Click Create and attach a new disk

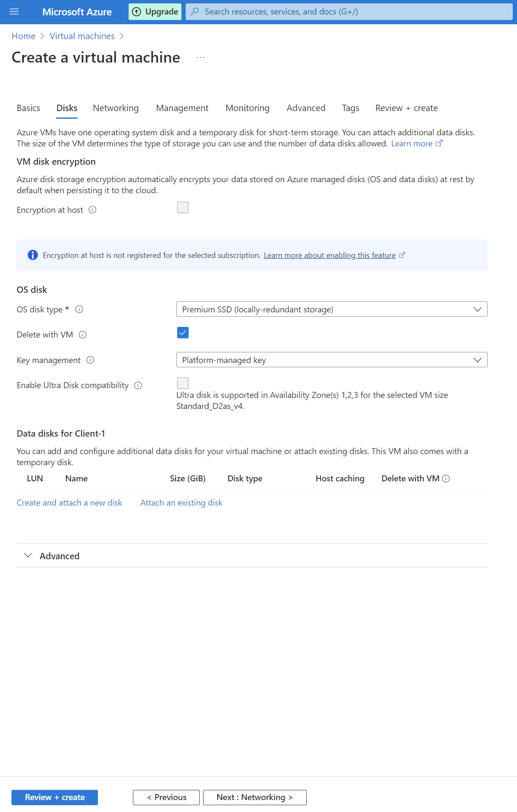pos(69,503)
